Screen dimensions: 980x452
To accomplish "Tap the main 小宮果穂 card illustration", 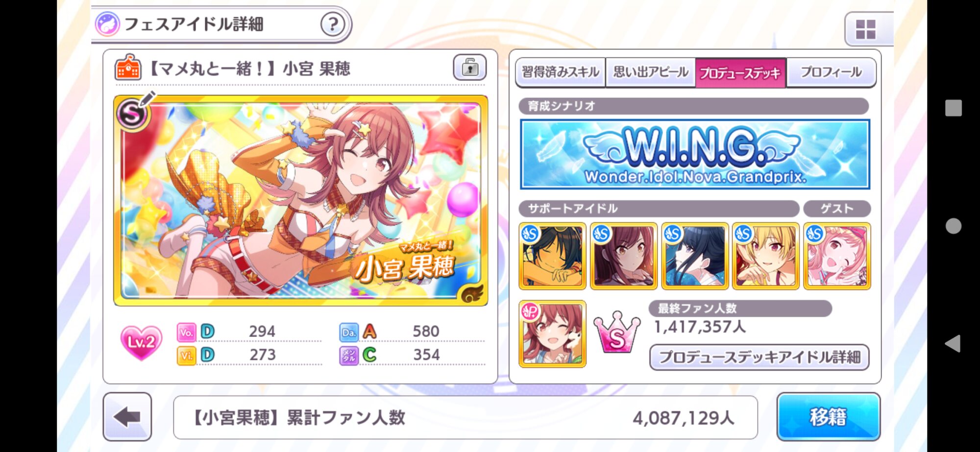I will coord(300,200).
